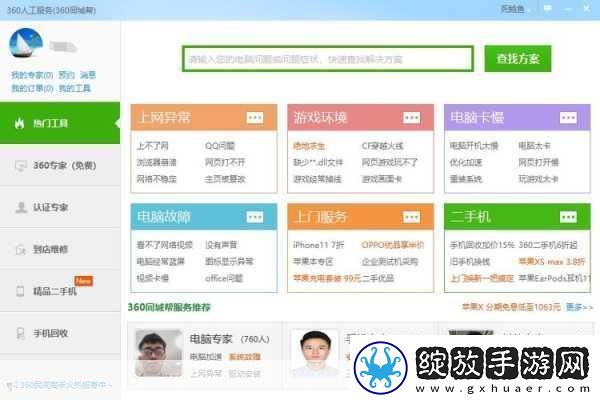Open 我的专家(0) link
Viewport: 600px width, 400px height.
coord(32,75)
